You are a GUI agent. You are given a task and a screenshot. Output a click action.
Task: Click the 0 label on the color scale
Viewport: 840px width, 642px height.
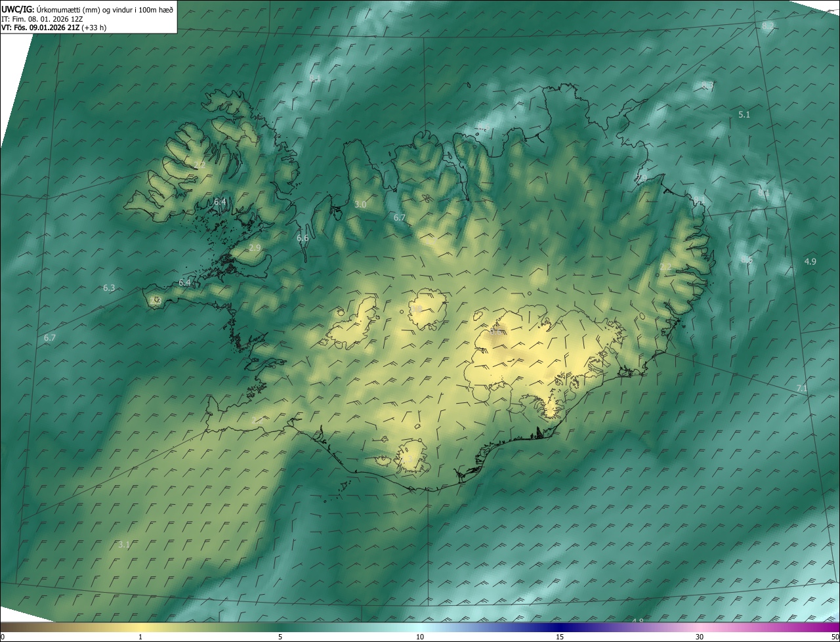[2, 637]
